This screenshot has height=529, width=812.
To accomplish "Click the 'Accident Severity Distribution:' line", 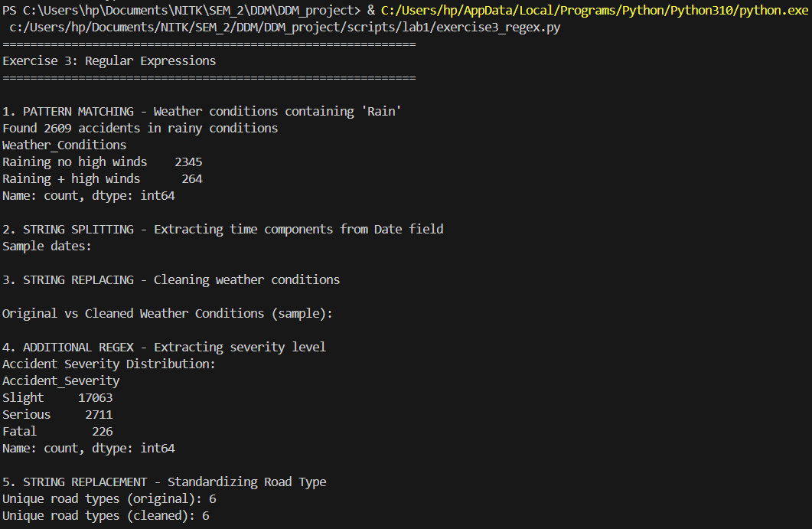I will [x=109, y=364].
